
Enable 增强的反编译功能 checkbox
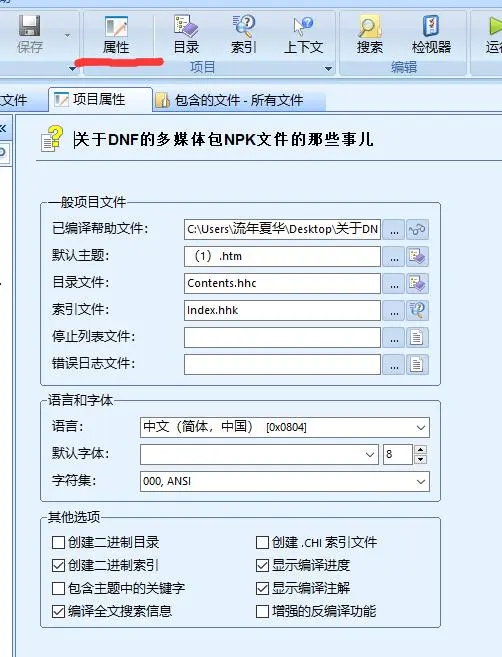point(262,612)
